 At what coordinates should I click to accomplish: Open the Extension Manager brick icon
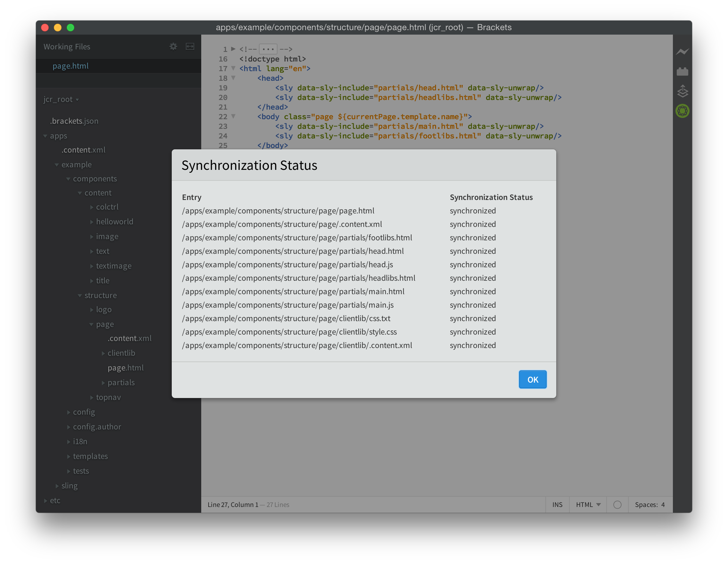(x=682, y=71)
